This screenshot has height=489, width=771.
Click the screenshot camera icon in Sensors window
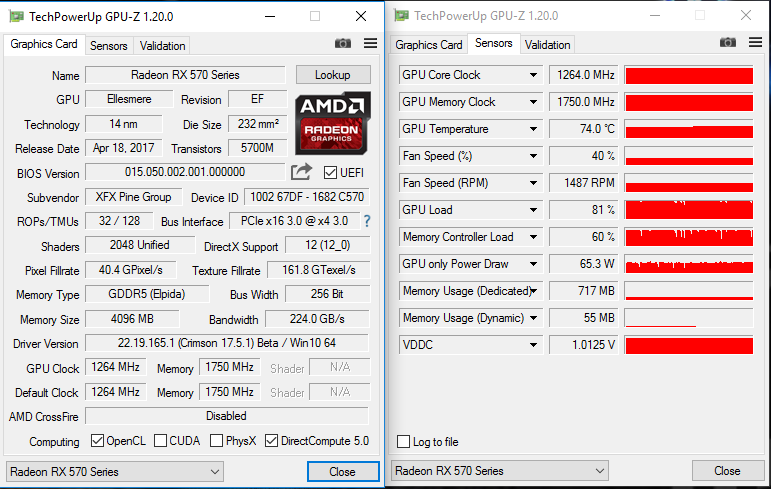coord(728,43)
